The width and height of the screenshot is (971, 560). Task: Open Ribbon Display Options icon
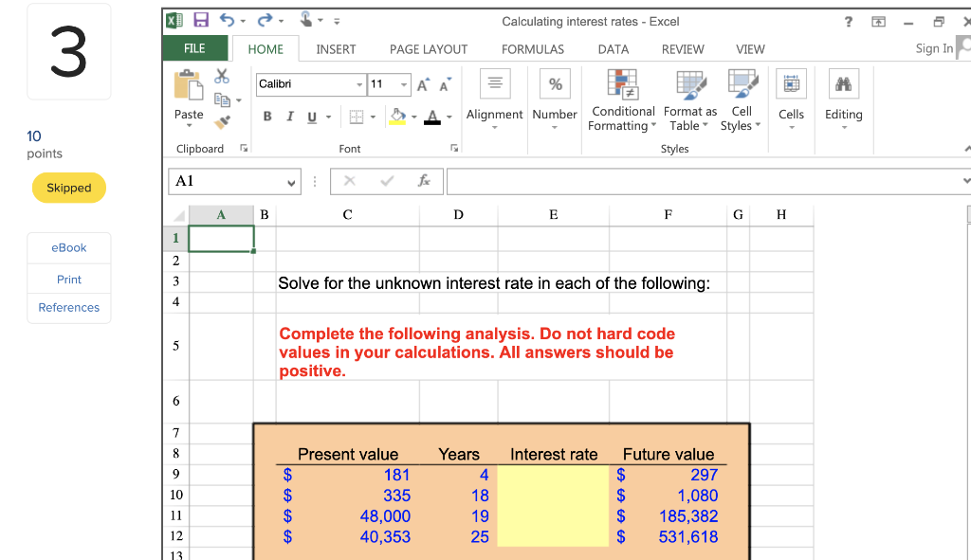click(878, 22)
